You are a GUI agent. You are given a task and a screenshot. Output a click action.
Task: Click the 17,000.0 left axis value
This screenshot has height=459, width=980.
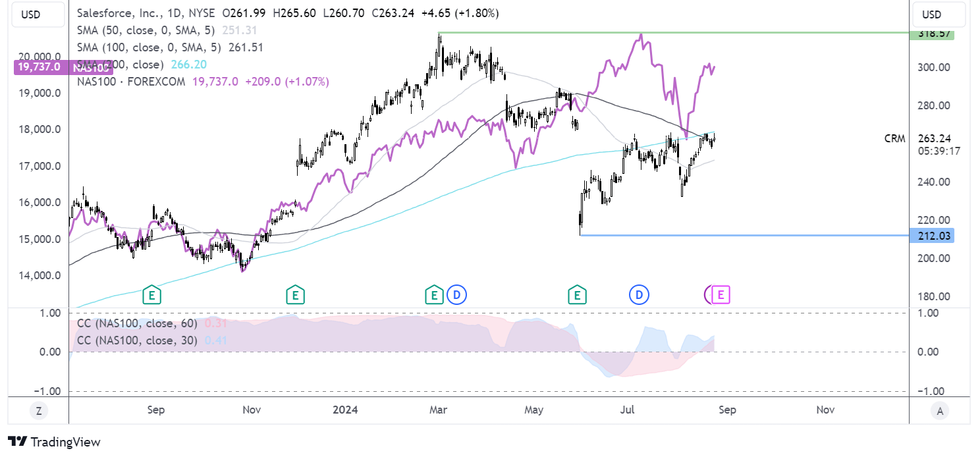tap(41, 166)
